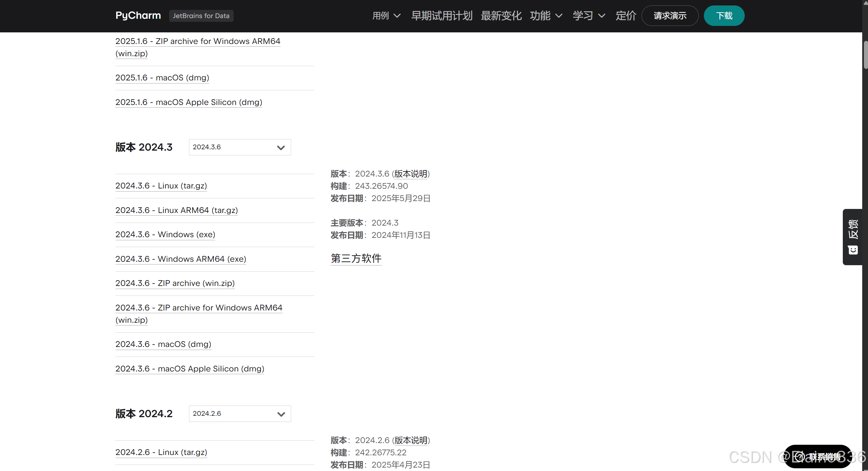
Task: Click the feedback smiley icon
Action: pyautogui.click(x=853, y=250)
